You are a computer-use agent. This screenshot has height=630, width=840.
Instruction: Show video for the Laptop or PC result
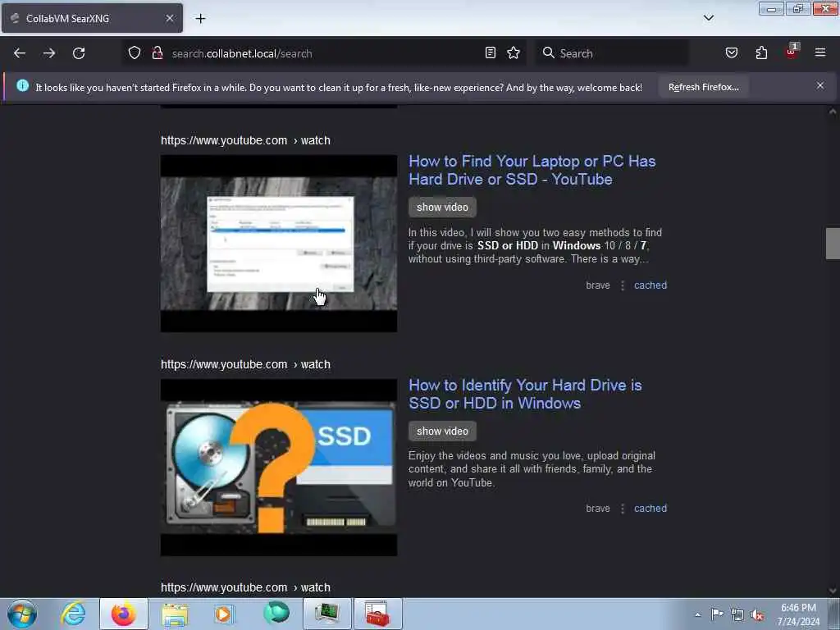pos(442,208)
